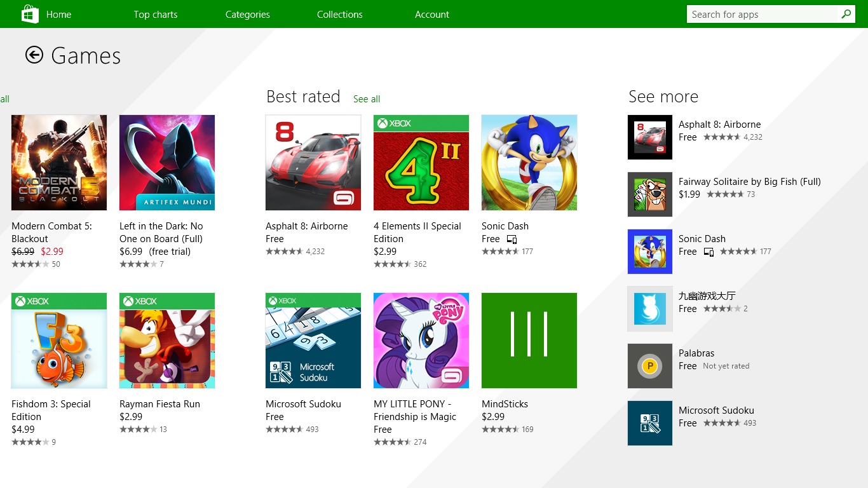
Task: Click MindSticks title text
Action: tap(505, 404)
